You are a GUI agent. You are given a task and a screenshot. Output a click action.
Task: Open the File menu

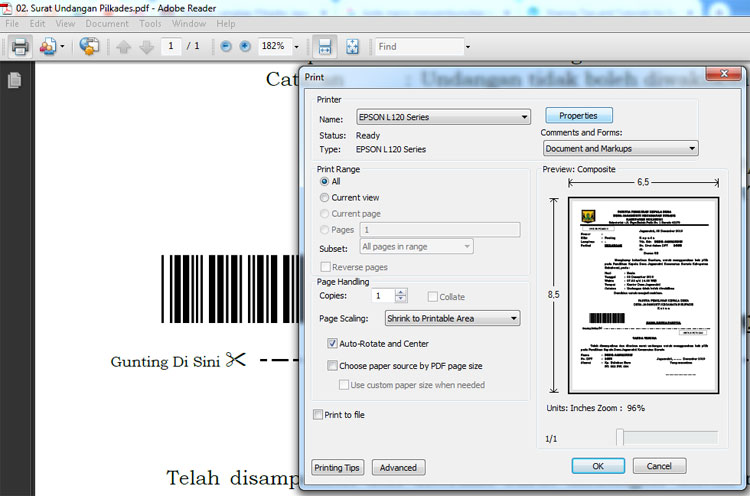pos(12,23)
